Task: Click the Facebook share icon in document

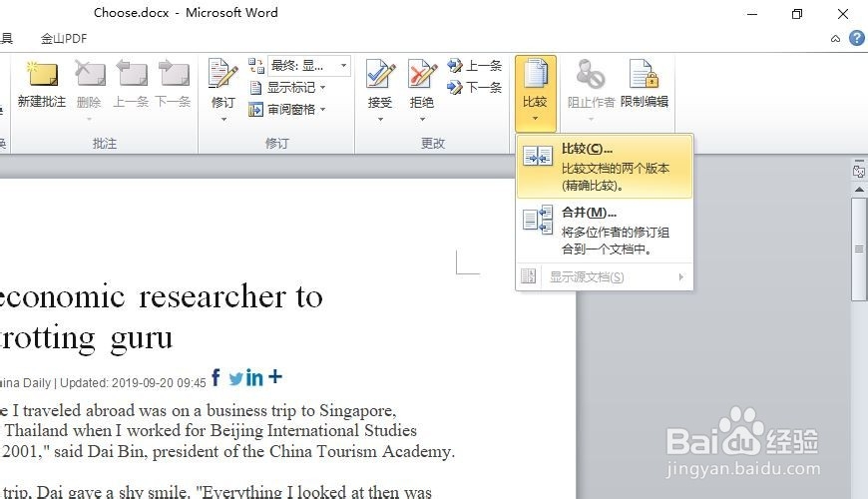Action: coord(216,377)
